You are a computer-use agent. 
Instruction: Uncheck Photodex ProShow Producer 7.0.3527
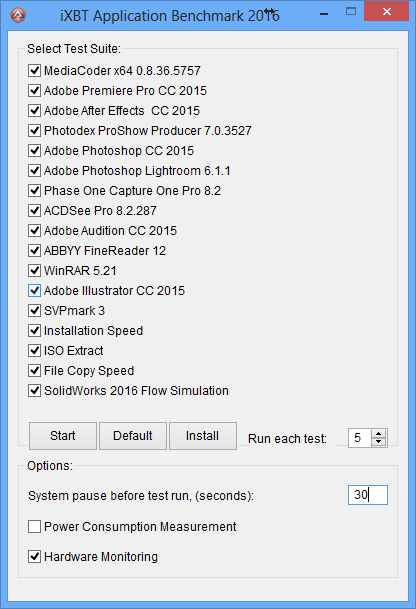tap(34, 130)
